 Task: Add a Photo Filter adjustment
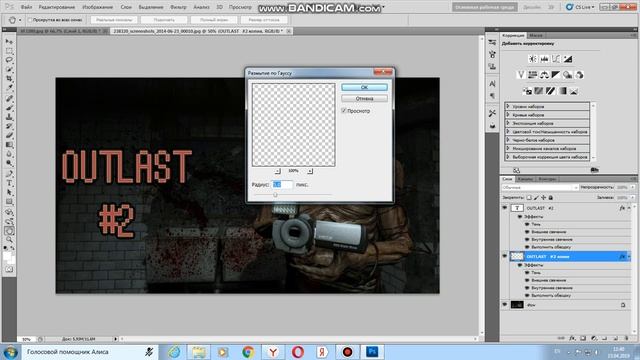[567, 75]
